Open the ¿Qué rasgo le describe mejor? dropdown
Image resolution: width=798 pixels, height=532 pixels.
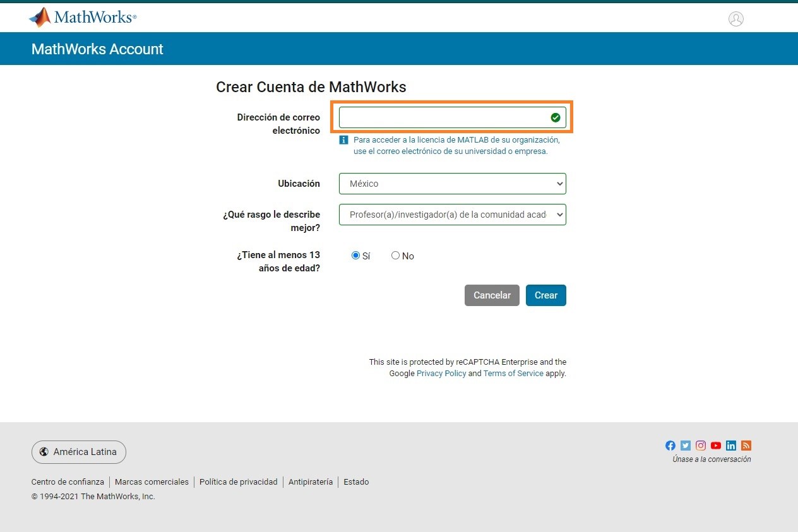point(452,215)
